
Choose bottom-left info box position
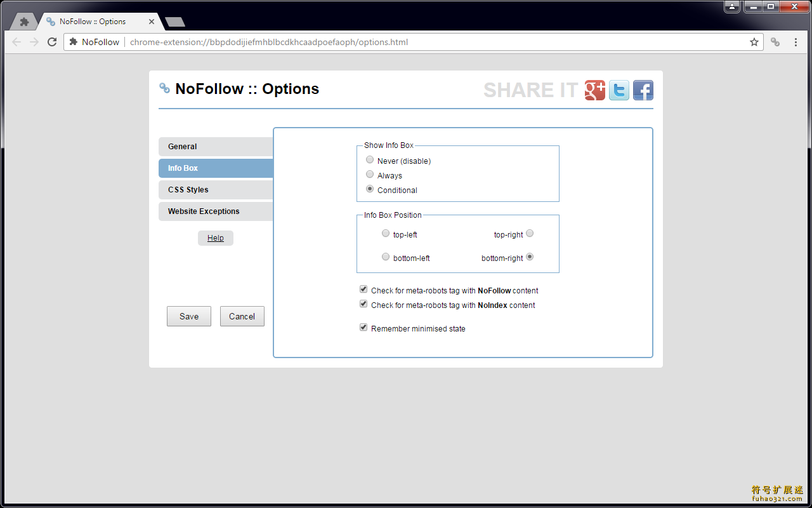tap(386, 257)
